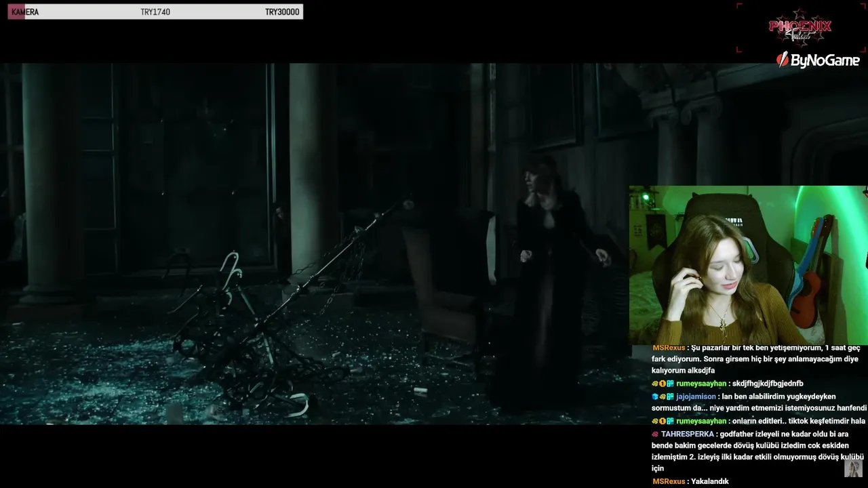Click numbered 1 badge on skdjfhgjkdjfbgjednfb message
Image resolution: width=868 pixels, height=488 pixels.
coord(663,384)
